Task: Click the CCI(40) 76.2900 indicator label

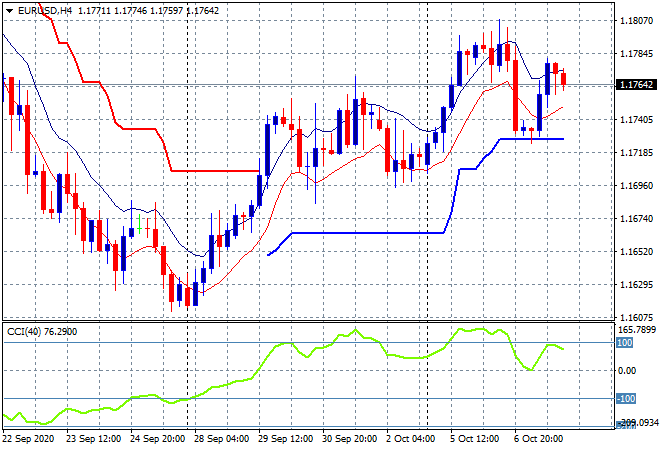Action: pyautogui.click(x=42, y=332)
